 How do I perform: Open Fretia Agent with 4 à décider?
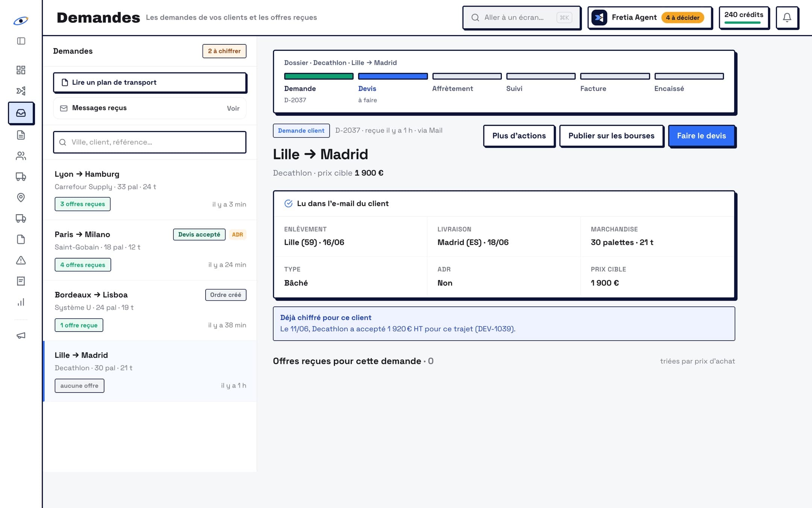tap(650, 17)
